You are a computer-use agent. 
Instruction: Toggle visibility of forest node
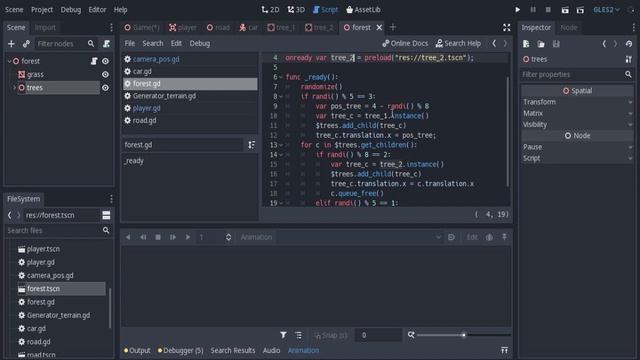[x=105, y=61]
